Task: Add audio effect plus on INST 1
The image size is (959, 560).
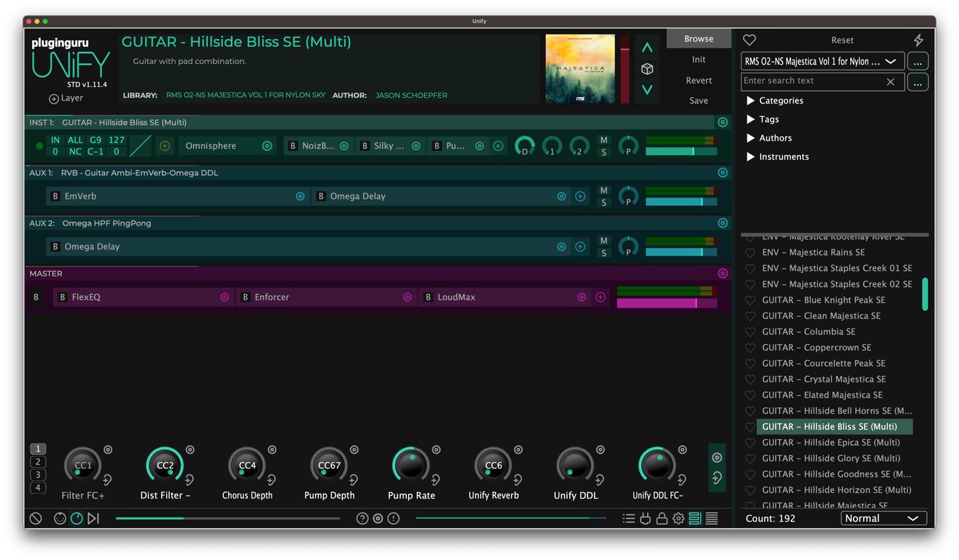Action: click(498, 146)
